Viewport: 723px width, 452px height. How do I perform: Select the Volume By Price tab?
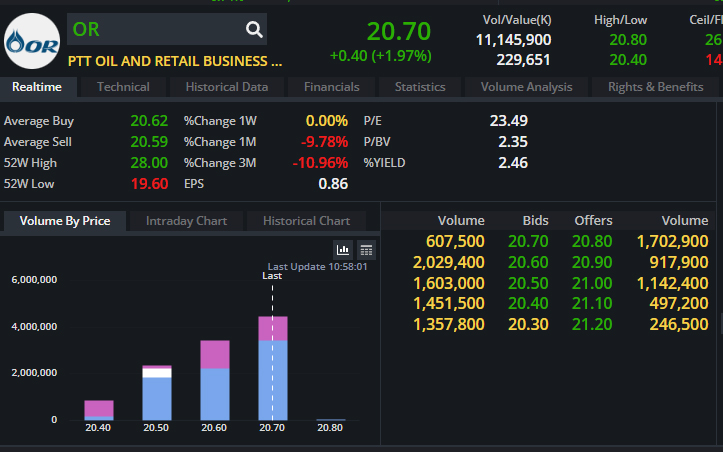point(65,221)
